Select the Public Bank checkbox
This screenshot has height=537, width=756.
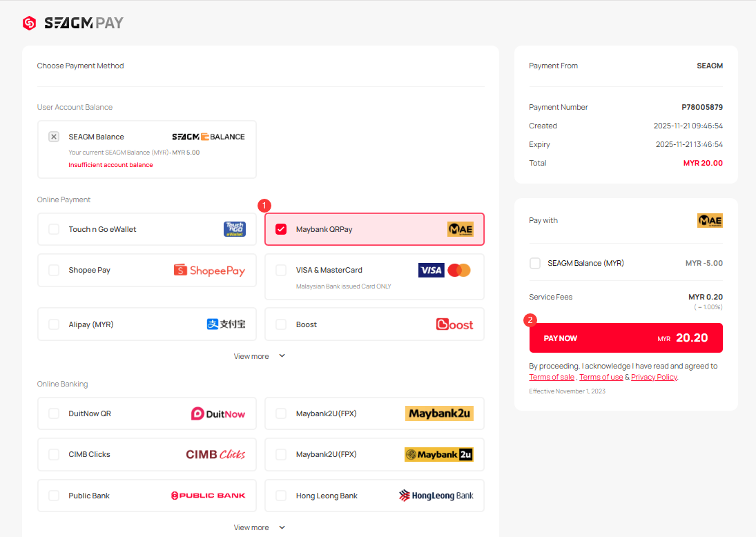point(54,496)
